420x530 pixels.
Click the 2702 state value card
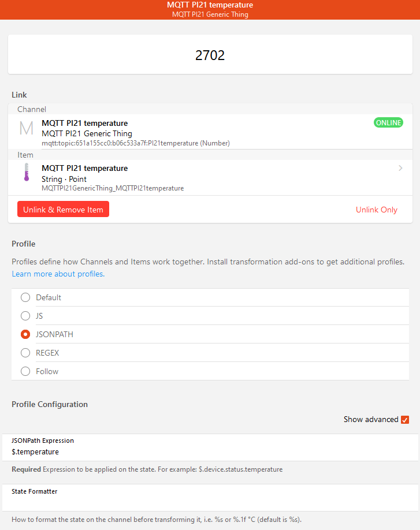tap(210, 55)
